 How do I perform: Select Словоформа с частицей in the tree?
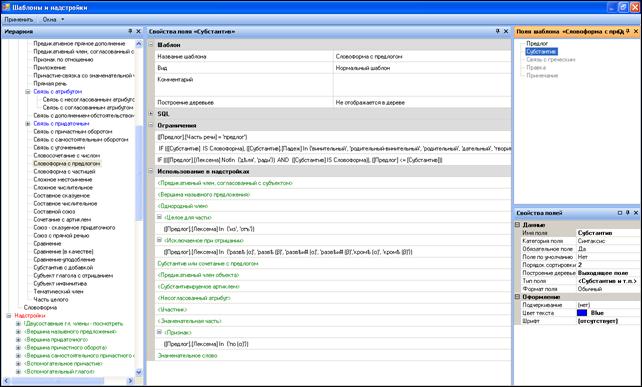click(x=64, y=172)
